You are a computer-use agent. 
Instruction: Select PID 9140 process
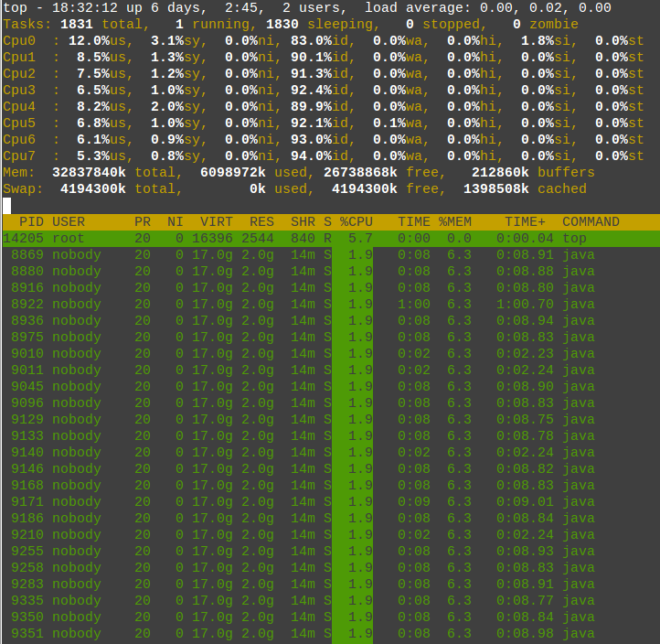330,452
